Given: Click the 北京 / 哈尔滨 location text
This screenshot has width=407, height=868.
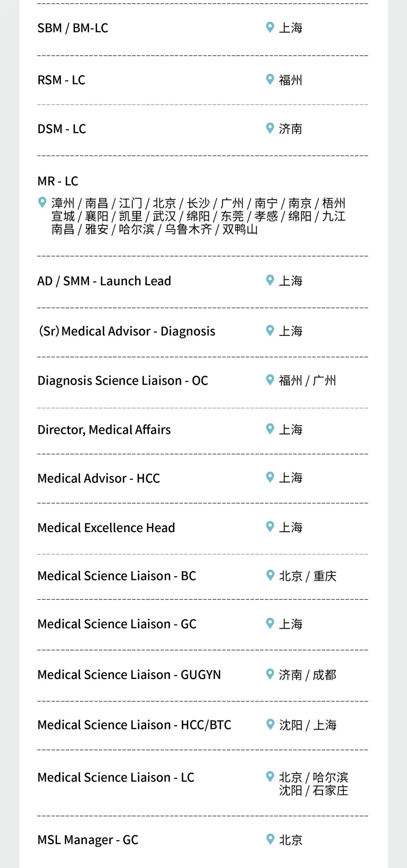Looking at the screenshot, I should [x=314, y=777].
